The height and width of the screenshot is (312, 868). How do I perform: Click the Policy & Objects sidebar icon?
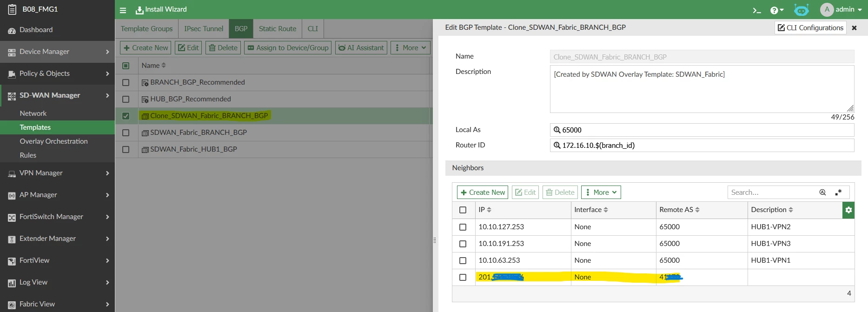(x=12, y=74)
